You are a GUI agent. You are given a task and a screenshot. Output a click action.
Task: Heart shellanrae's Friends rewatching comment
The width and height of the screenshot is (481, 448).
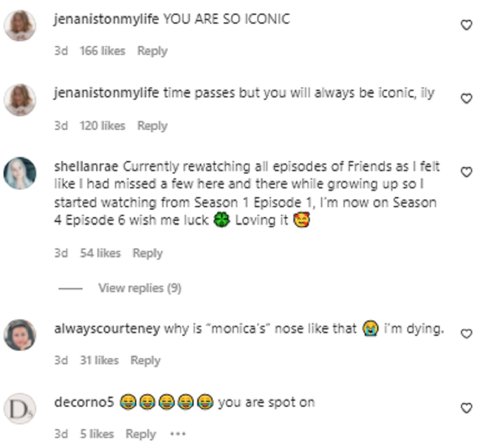click(466, 172)
